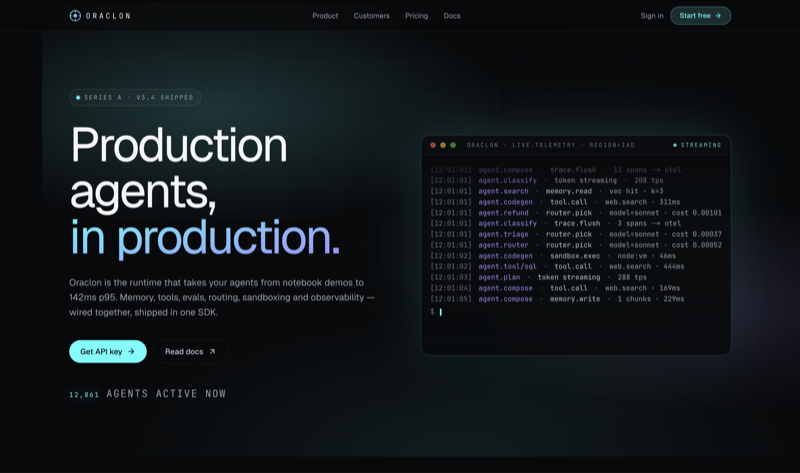The width and height of the screenshot is (800, 473).
Task: Click the 'in production.' gradient headline
Action: [205, 237]
